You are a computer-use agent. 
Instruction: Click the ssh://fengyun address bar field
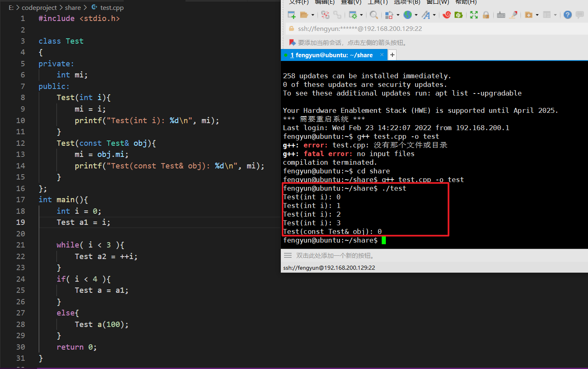436,29
